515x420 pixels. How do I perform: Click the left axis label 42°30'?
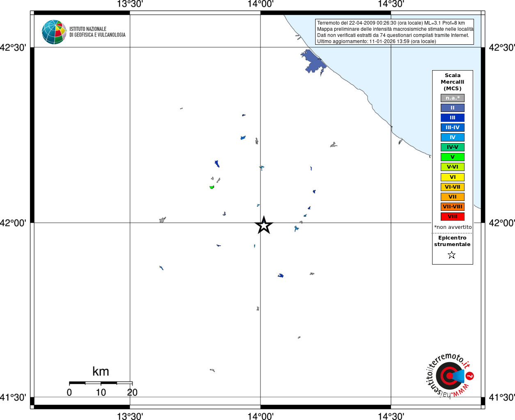[x=13, y=48]
